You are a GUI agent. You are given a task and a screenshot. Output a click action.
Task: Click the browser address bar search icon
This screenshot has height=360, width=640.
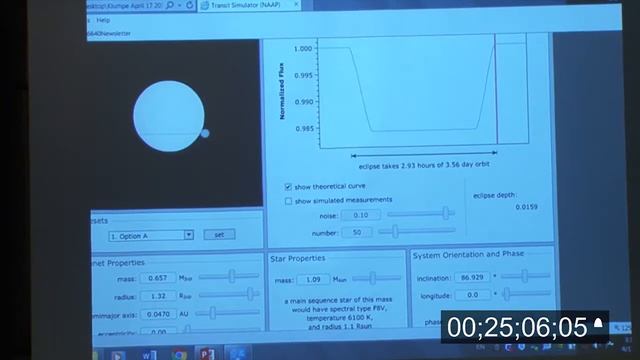pos(170,5)
